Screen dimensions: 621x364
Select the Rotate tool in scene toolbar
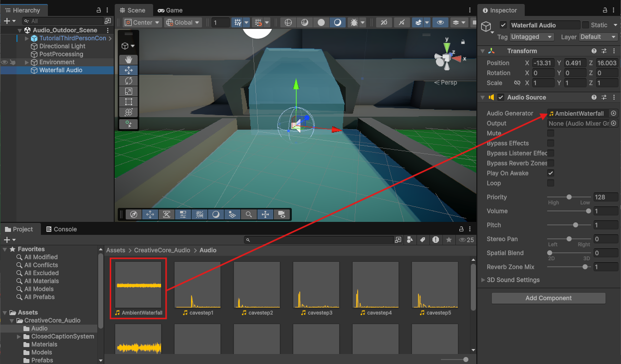click(x=128, y=81)
